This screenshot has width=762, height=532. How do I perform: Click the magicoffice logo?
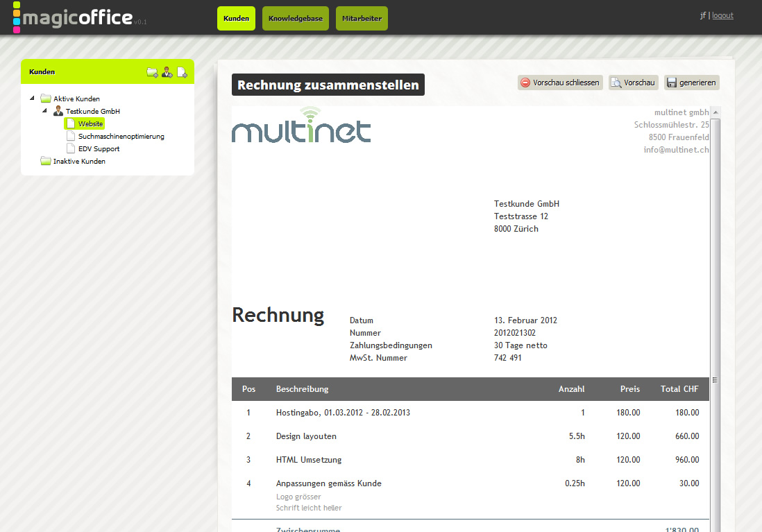(76, 18)
